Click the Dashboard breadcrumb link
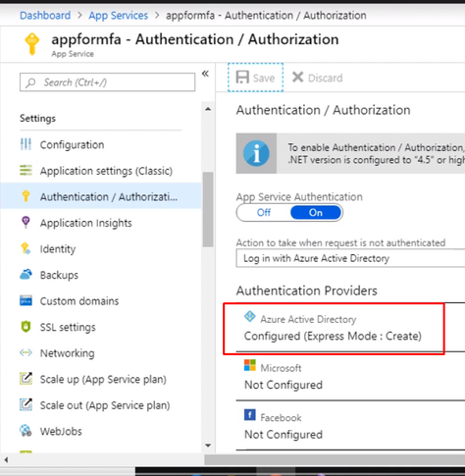 pos(45,16)
